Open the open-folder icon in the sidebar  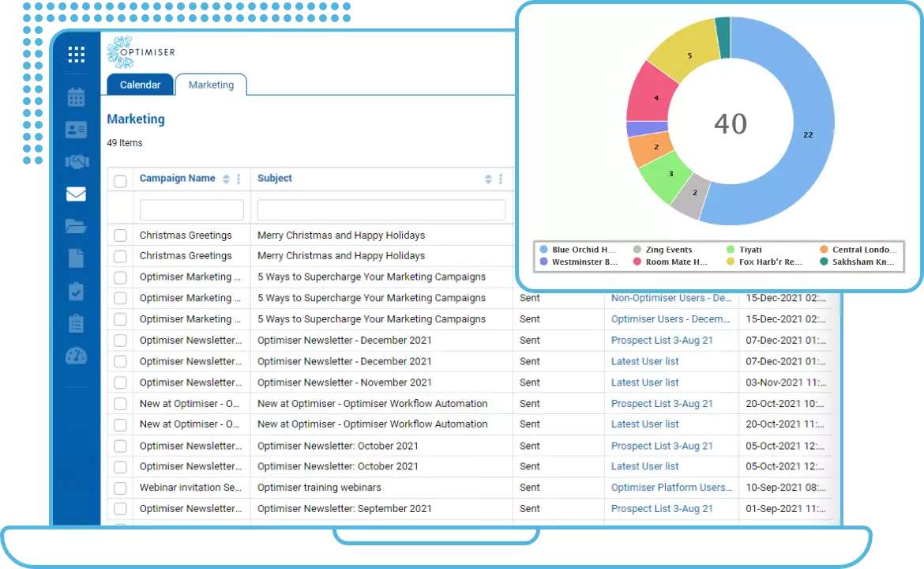[x=76, y=226]
